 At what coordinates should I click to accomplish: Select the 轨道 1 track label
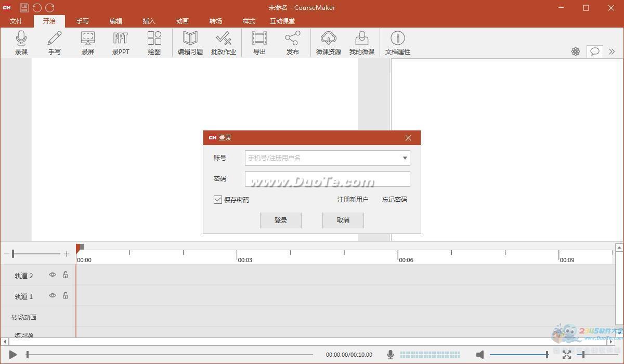click(x=24, y=296)
